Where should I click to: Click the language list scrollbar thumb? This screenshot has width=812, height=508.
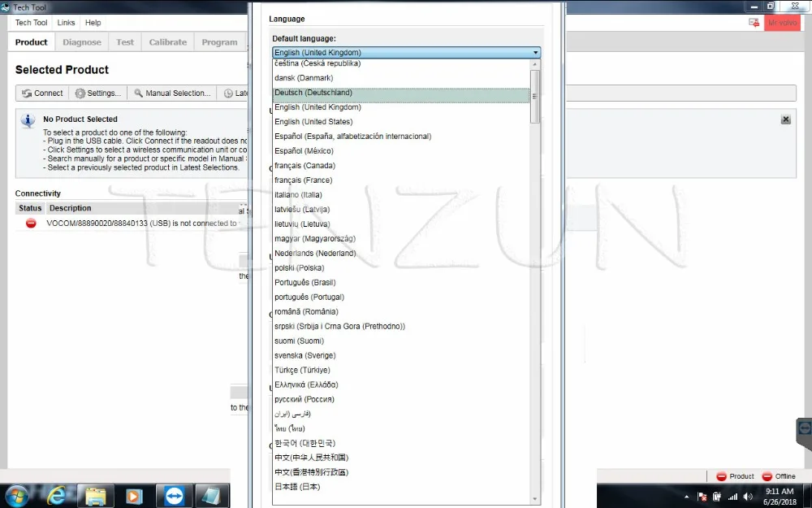tap(535, 97)
